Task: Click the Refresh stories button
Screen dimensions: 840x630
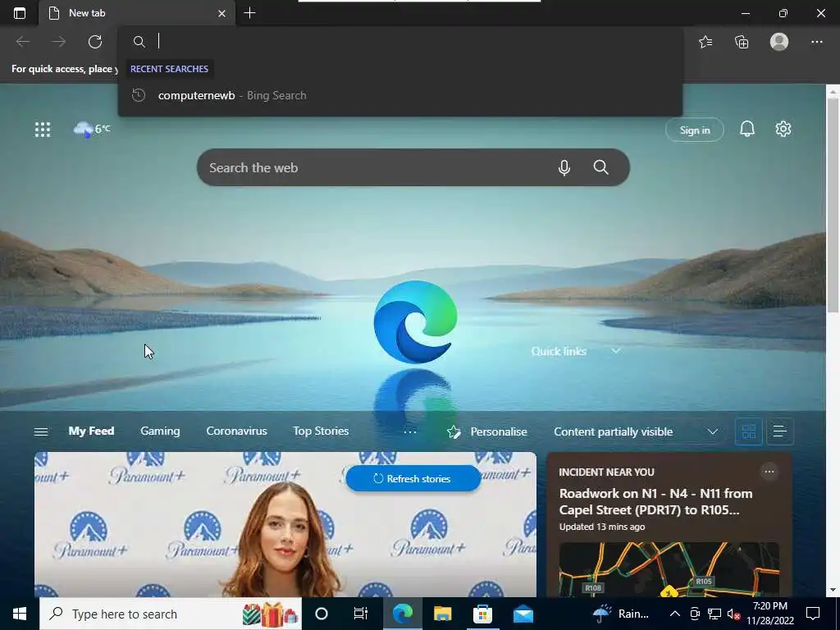Action: pos(413,478)
